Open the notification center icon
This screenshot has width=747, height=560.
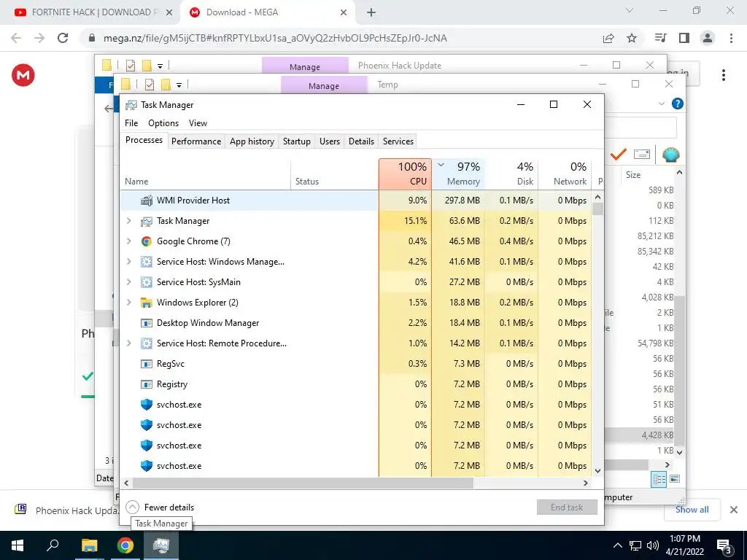(724, 546)
